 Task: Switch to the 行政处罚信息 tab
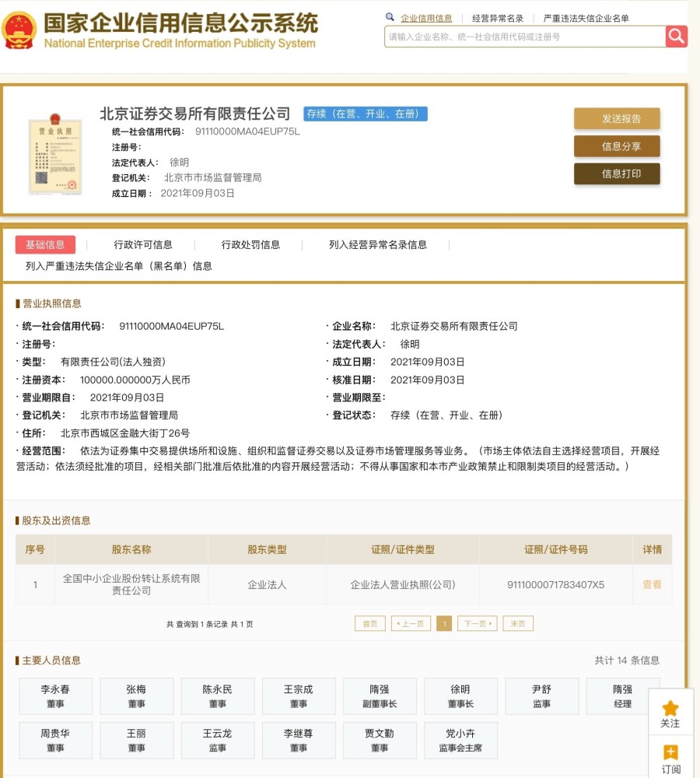(x=250, y=244)
